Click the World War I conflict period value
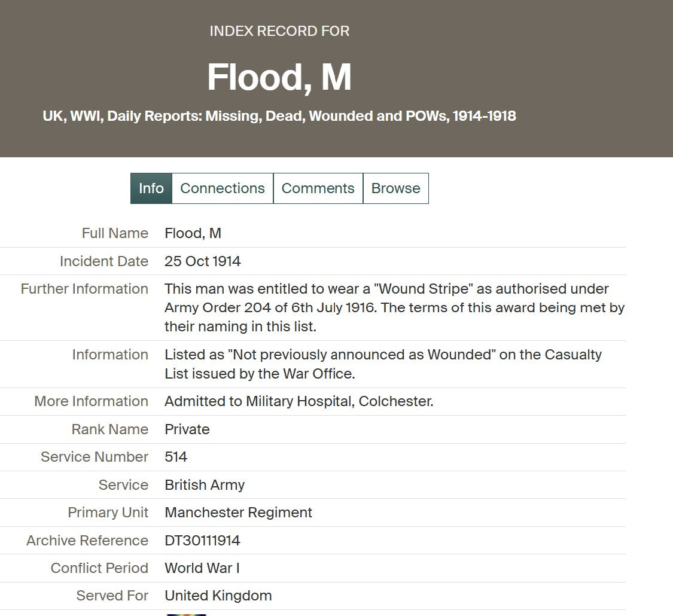This screenshot has width=673, height=616. [202, 568]
